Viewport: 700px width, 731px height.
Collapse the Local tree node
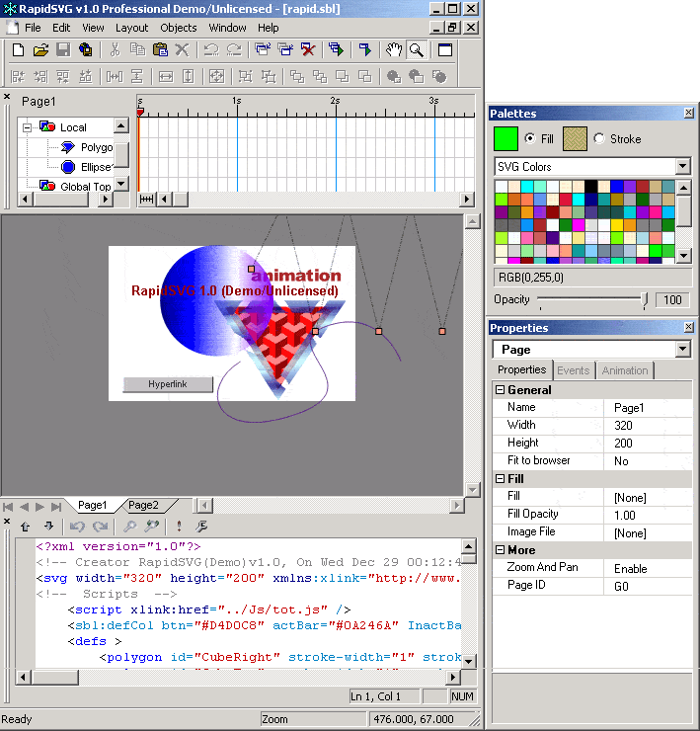tap(27, 127)
